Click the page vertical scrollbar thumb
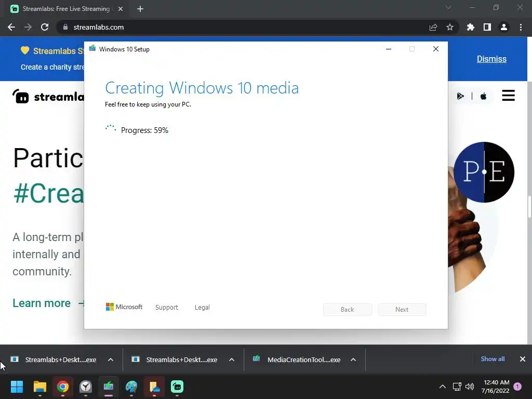Viewport: 532px width, 399px height. [x=529, y=207]
